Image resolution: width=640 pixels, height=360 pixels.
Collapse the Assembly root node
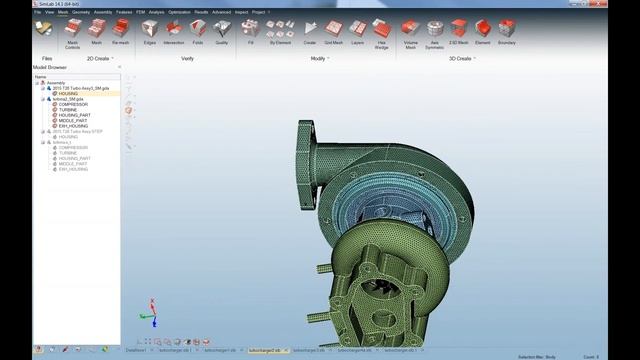point(37,83)
